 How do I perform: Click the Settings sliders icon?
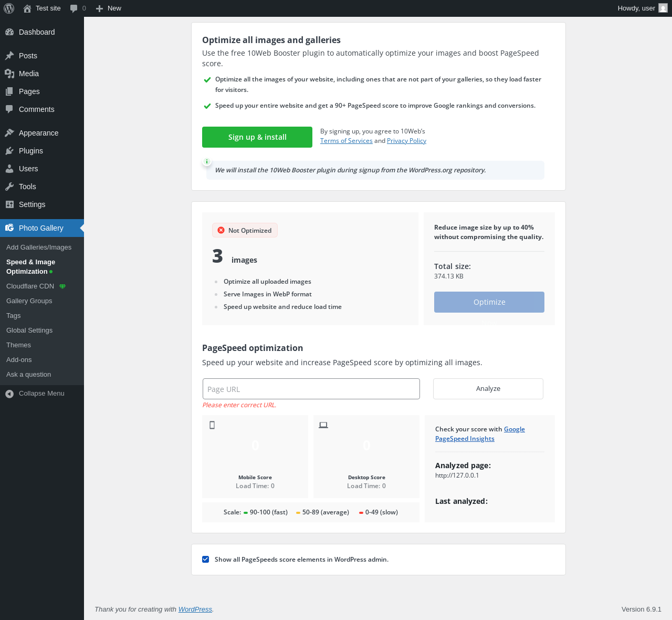click(9, 204)
